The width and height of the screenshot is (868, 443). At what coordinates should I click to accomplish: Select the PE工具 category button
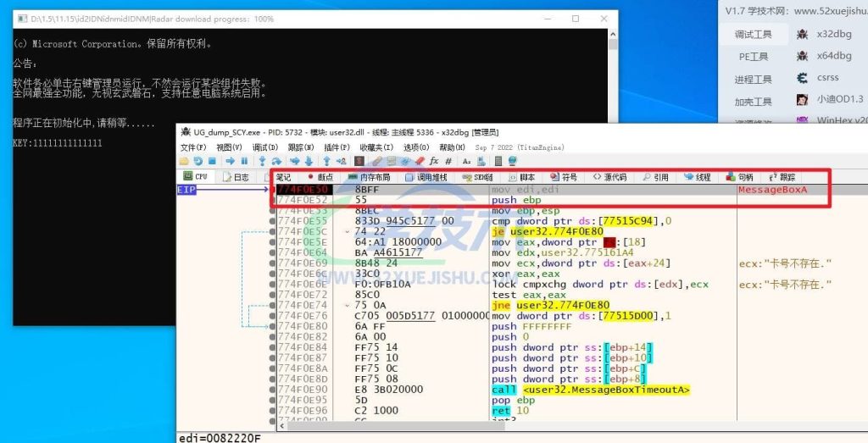(x=753, y=57)
